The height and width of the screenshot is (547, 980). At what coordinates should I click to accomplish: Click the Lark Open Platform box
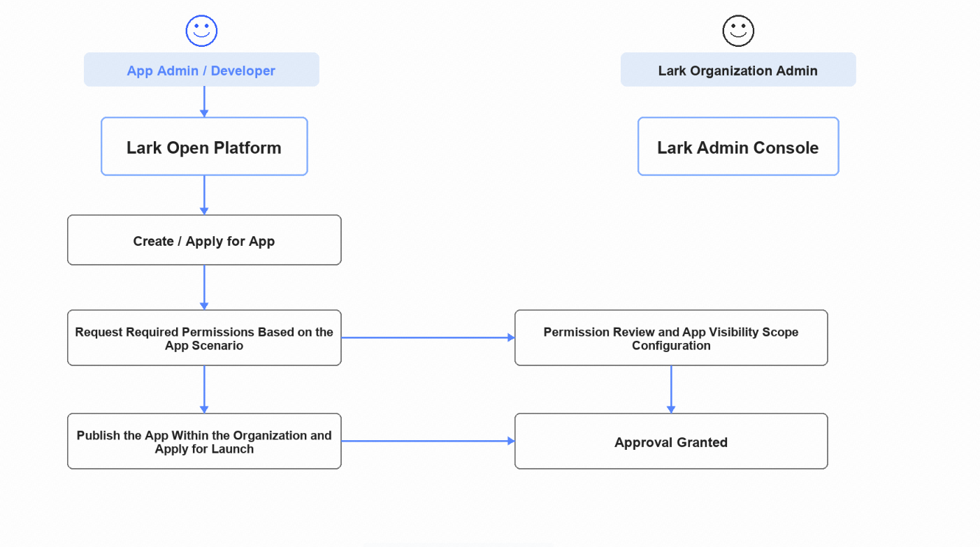click(204, 146)
